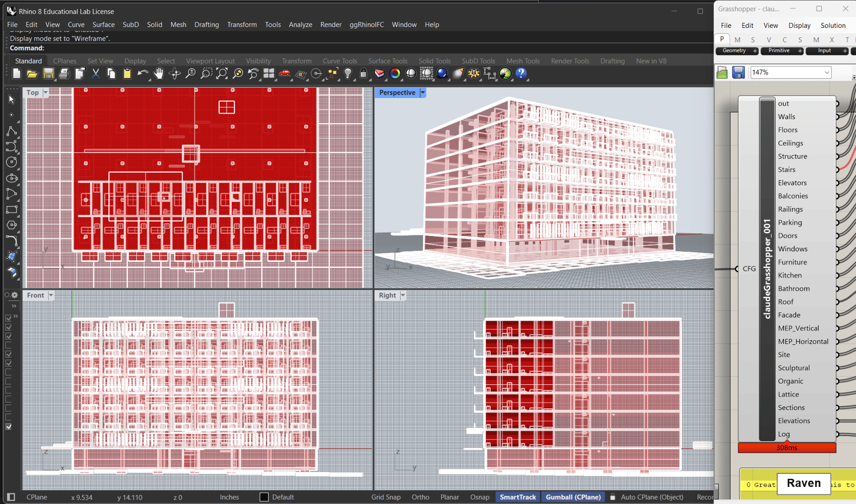Open Options with the gear toolbar icon
856x504 pixels.
tap(474, 74)
